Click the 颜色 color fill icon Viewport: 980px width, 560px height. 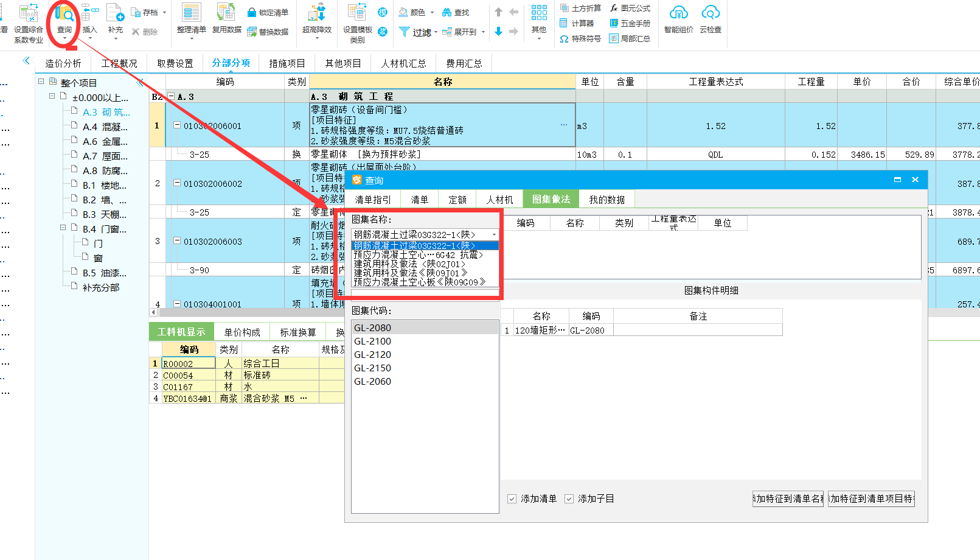pyautogui.click(x=403, y=12)
